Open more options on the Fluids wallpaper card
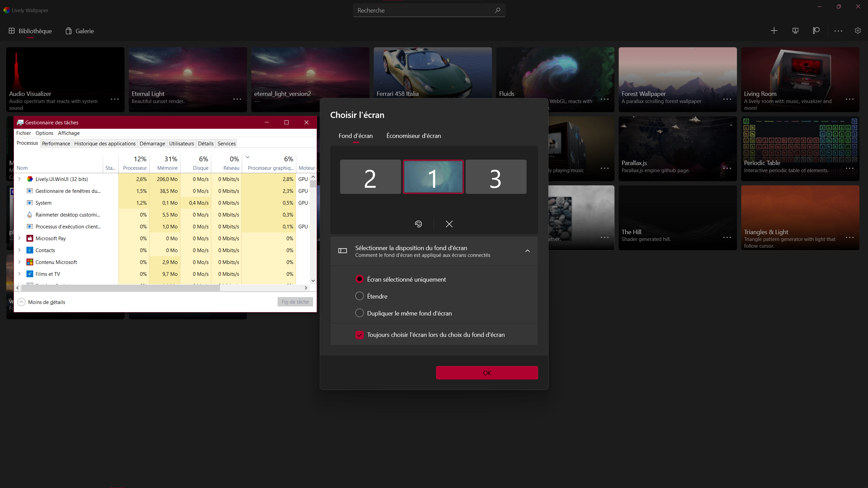868x488 pixels. 604,100
